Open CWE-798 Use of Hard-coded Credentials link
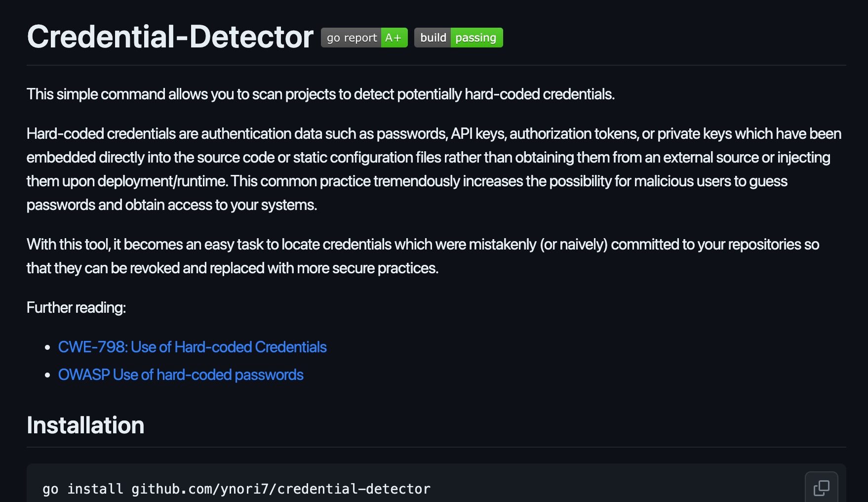 (193, 347)
